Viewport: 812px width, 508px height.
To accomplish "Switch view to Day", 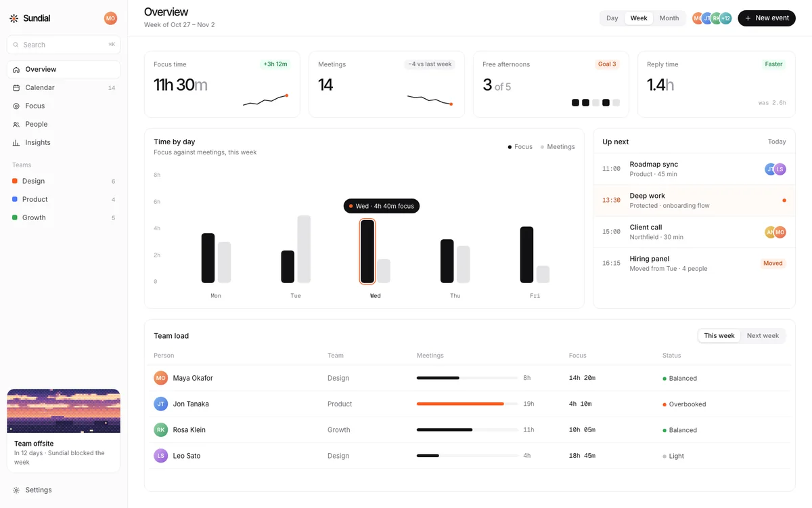I will [x=612, y=18].
